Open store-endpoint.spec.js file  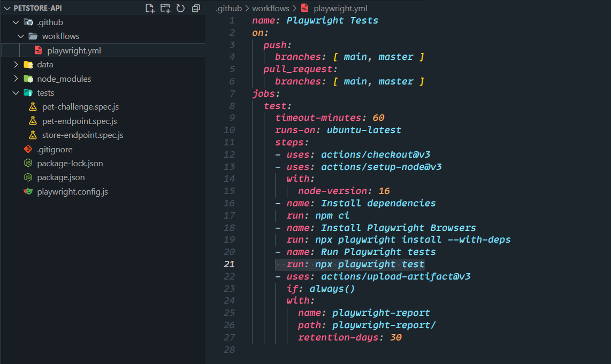(82, 135)
